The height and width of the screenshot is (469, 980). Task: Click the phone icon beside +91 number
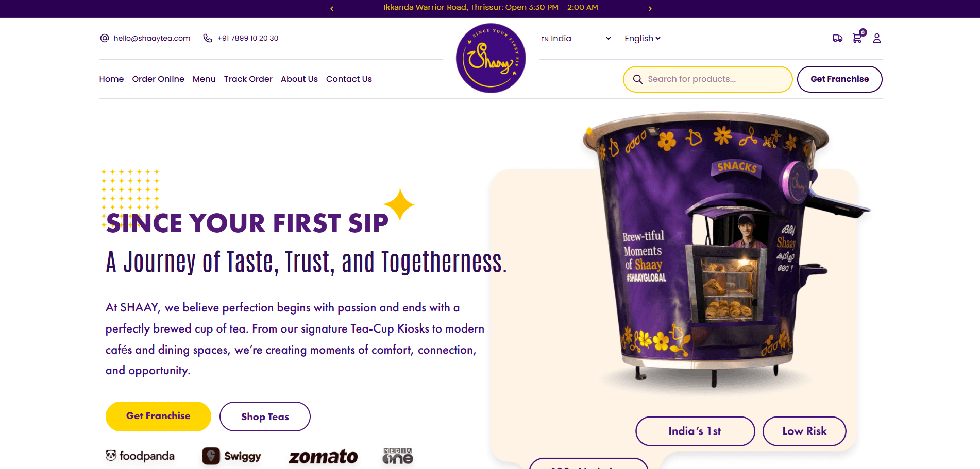pos(208,38)
